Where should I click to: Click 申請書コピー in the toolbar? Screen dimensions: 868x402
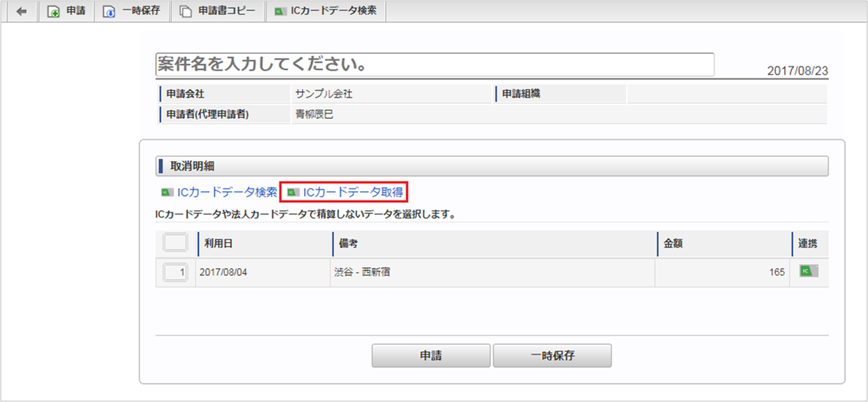[x=218, y=11]
